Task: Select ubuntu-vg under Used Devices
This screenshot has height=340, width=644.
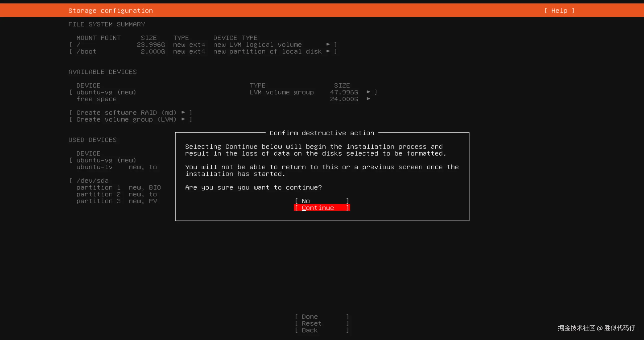Action: (106, 160)
